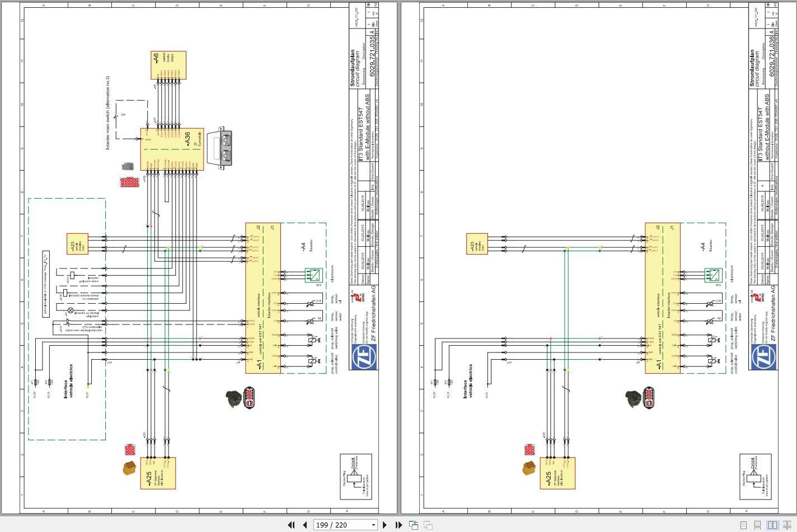Viewport: 797px width, 532px height.
Task: Click the A1 control unit block on right page
Action: [x=663, y=298]
